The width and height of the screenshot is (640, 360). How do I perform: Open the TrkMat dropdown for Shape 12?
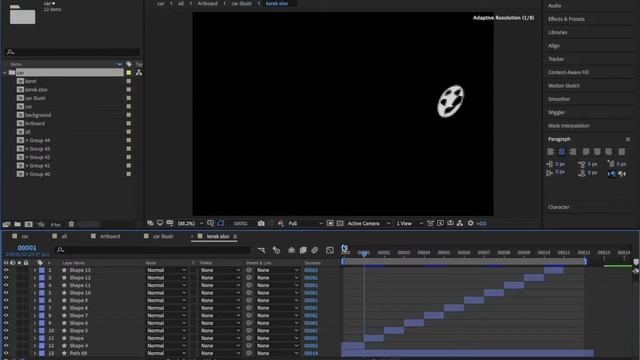pos(220,278)
